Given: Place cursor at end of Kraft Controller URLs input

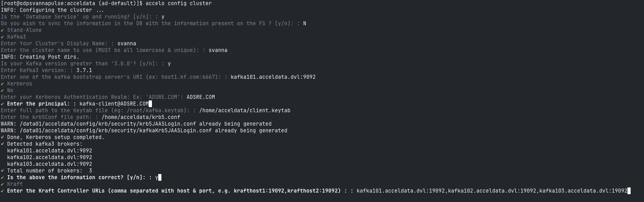Looking at the screenshot, I should [629, 191].
